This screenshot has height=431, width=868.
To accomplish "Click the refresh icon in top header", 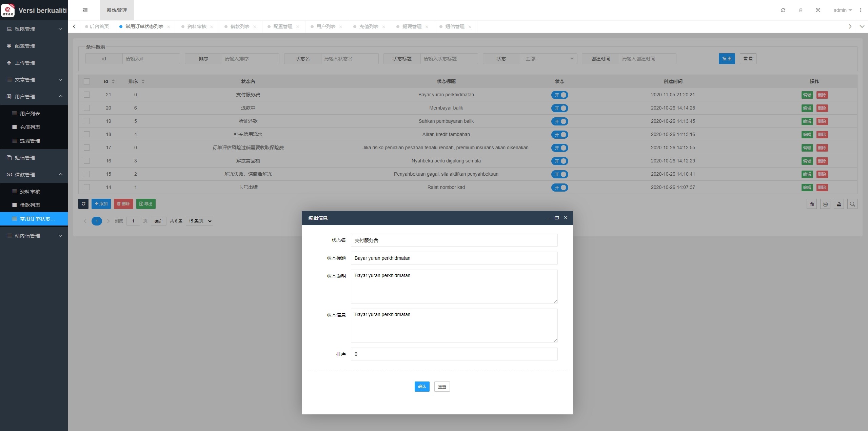I will pos(783,10).
